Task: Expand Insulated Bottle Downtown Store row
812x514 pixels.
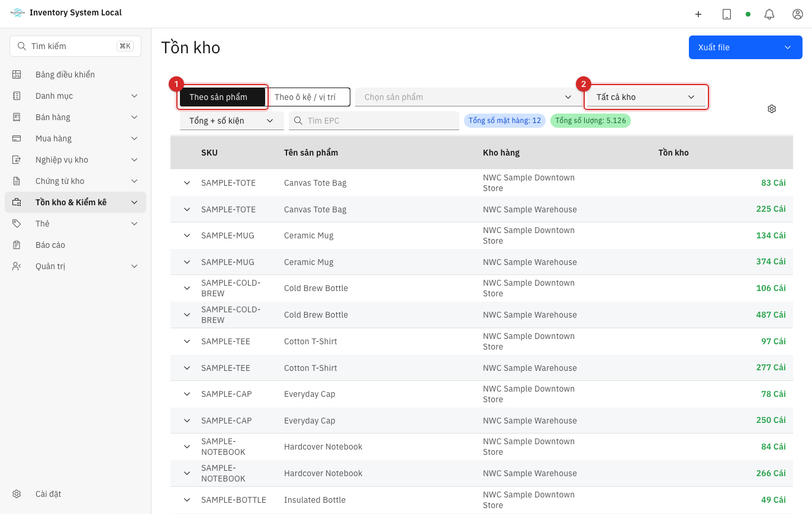Action: click(187, 500)
